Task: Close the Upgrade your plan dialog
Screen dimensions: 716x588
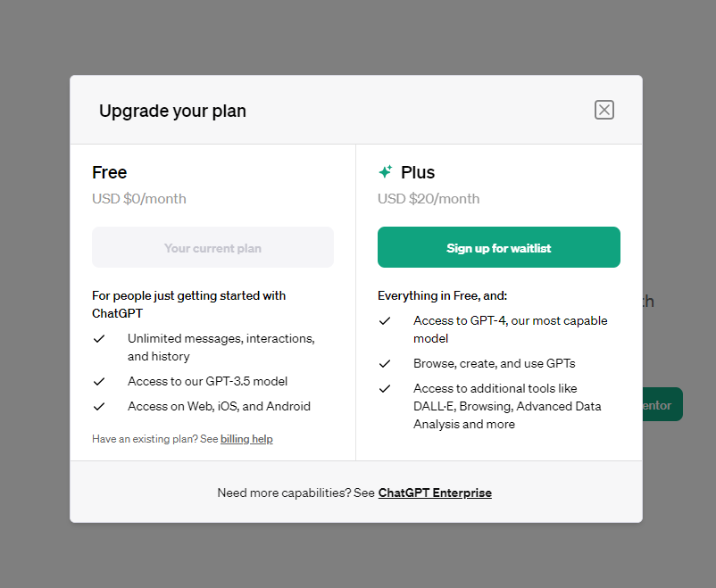Action: pyautogui.click(x=604, y=110)
